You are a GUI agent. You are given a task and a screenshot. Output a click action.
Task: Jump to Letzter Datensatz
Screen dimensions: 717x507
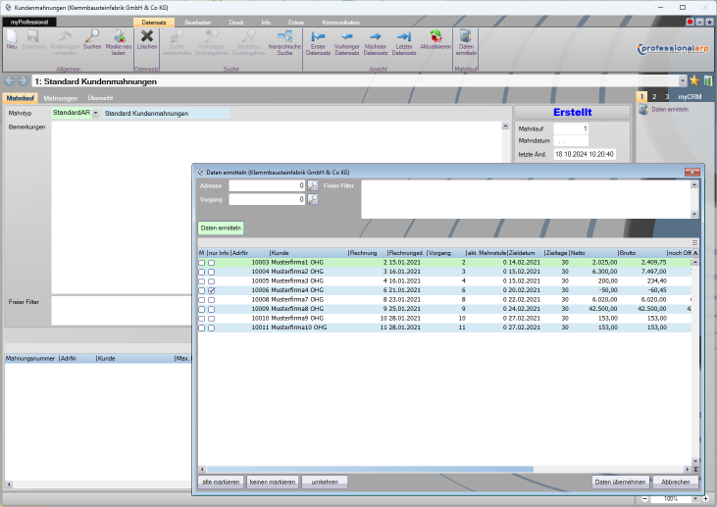pyautogui.click(x=404, y=37)
